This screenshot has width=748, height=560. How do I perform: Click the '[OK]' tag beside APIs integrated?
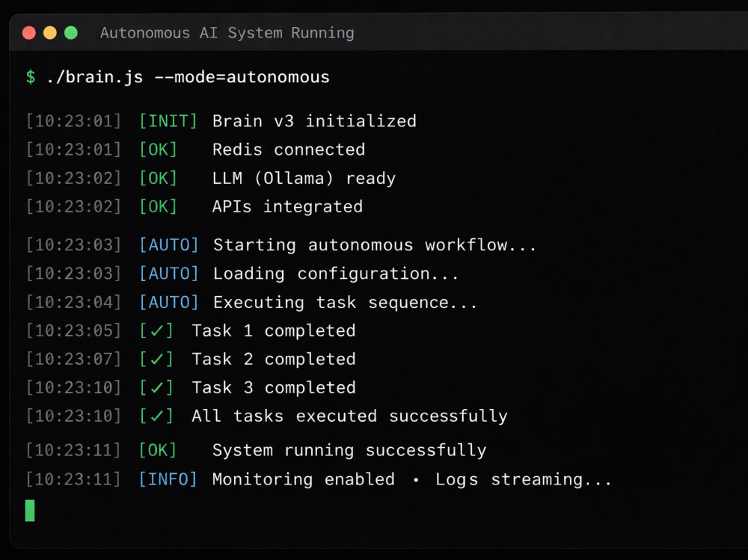[158, 206]
